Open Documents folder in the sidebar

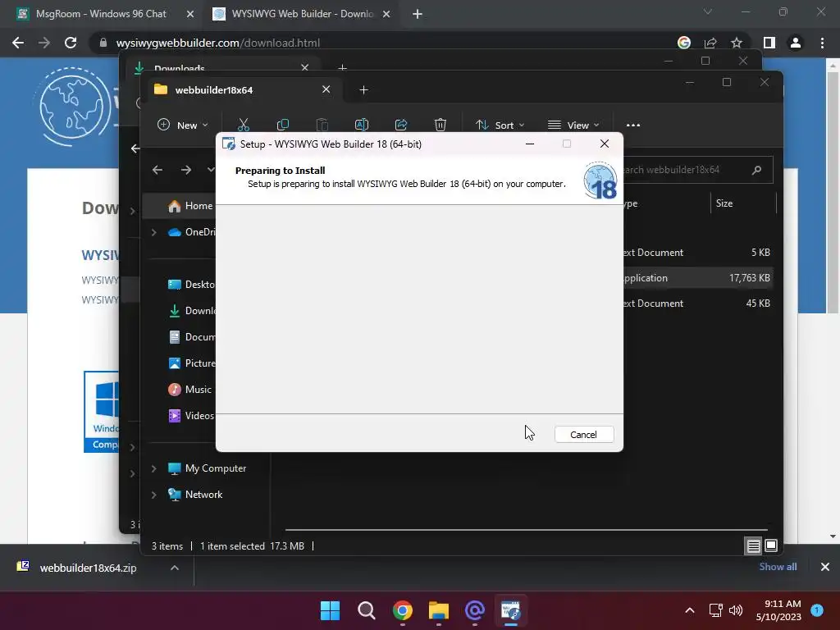click(191, 337)
